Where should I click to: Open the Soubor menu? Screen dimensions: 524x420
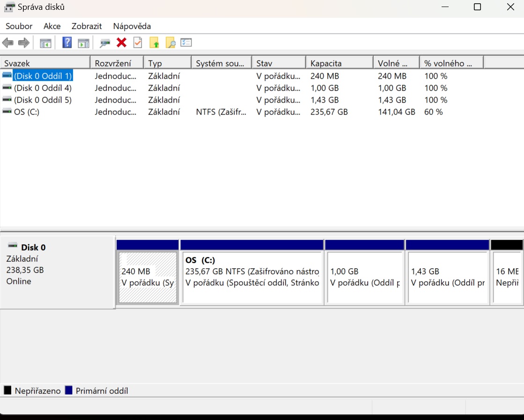(19, 26)
